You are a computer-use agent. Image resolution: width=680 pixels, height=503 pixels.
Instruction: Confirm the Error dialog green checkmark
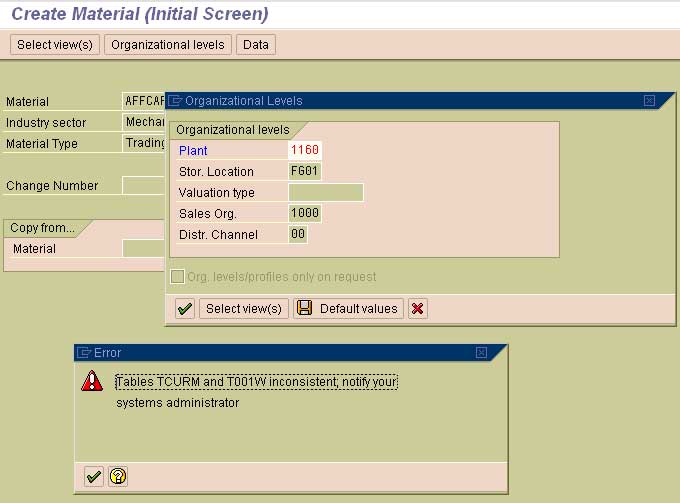(x=94, y=477)
